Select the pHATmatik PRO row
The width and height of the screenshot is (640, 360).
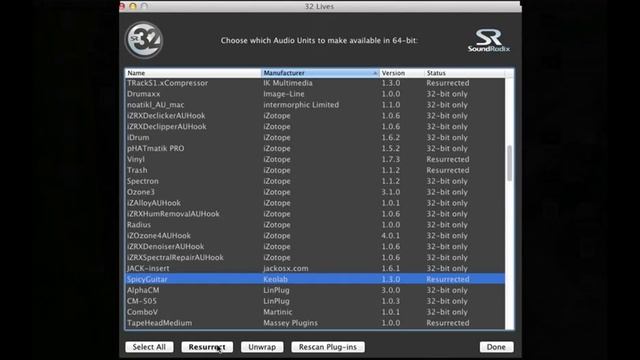pyautogui.click(x=315, y=148)
